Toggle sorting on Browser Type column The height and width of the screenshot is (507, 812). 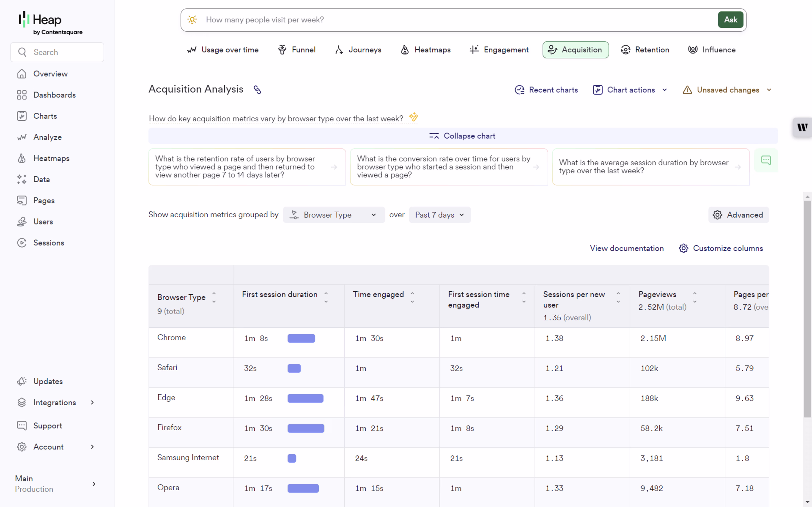[x=214, y=297]
